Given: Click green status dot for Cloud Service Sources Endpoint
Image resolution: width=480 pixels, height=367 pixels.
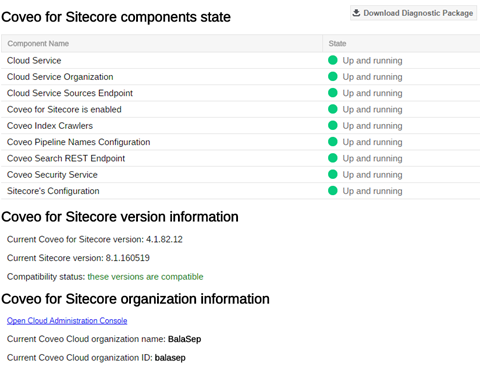Looking at the screenshot, I should pos(333,93).
